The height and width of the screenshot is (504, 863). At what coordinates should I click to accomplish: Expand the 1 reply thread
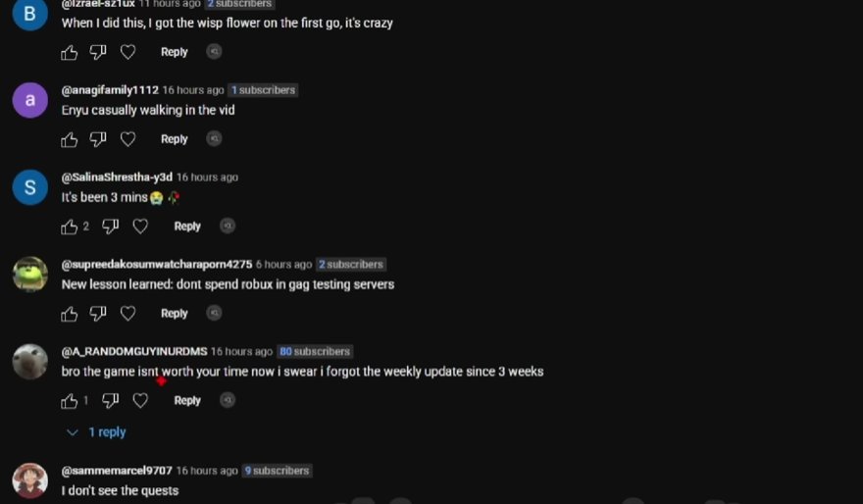(97, 432)
